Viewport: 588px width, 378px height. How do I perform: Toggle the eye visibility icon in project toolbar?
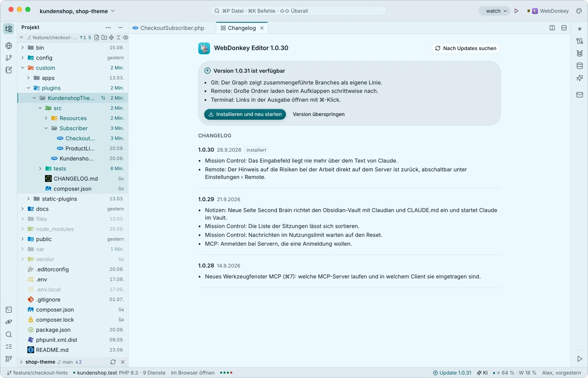[125, 37]
